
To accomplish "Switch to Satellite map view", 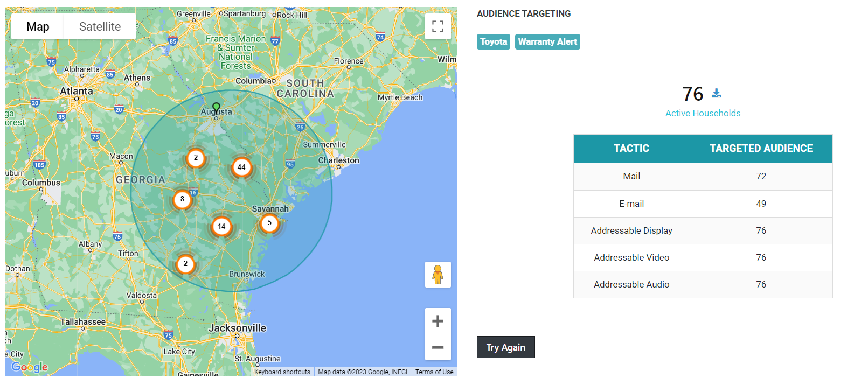I will [100, 26].
